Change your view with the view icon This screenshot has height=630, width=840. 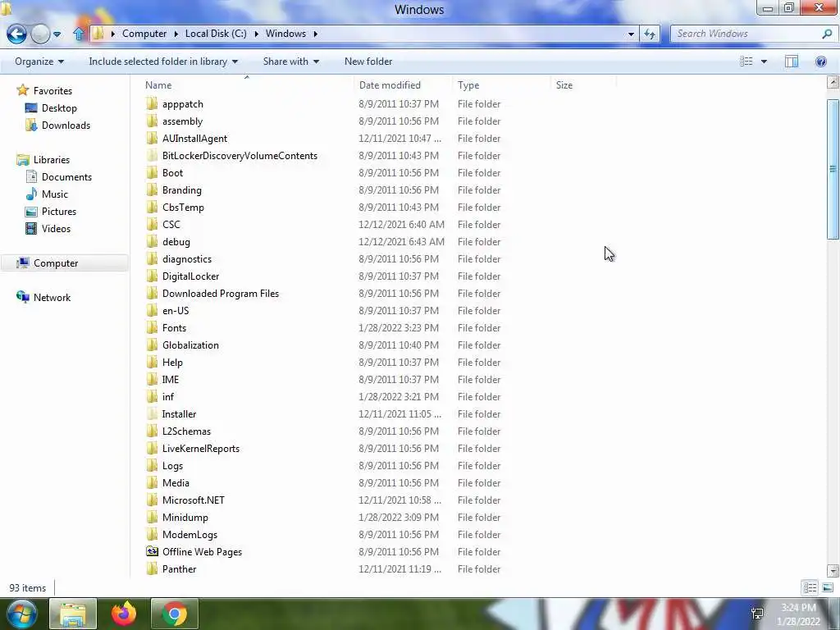coord(746,62)
